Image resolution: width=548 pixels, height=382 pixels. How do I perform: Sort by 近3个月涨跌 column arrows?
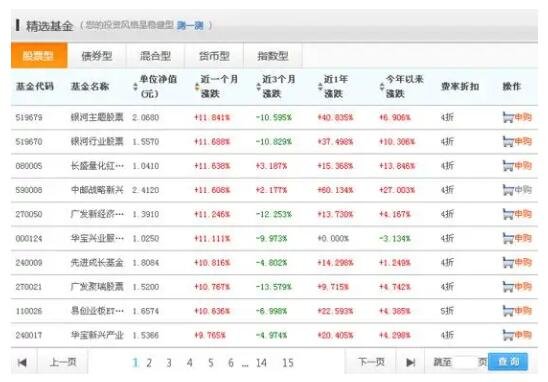click(x=258, y=86)
